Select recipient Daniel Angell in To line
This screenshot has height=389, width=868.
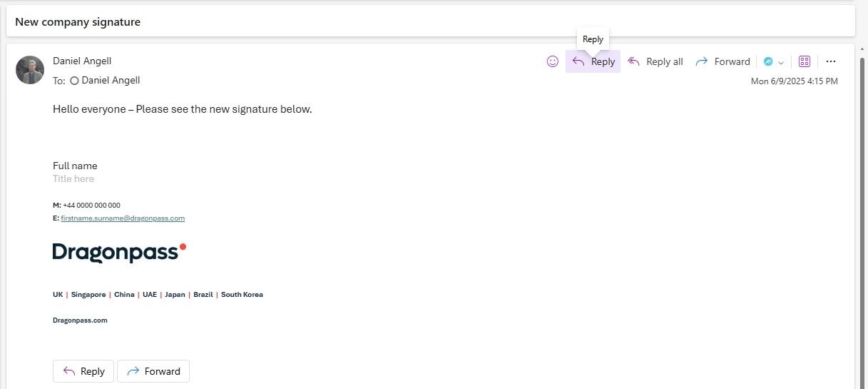(111, 81)
